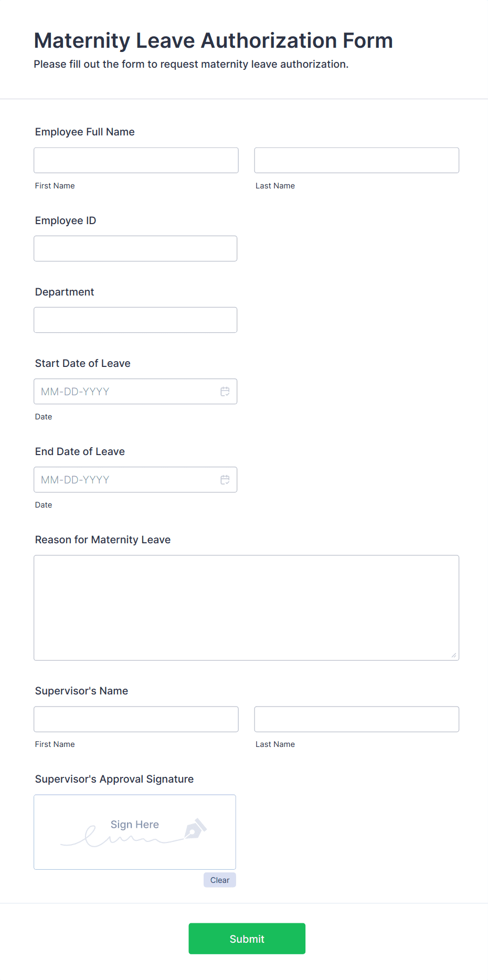This screenshot has height=980, width=488.
Task: Click the employee Last Name field
Action: (x=356, y=161)
